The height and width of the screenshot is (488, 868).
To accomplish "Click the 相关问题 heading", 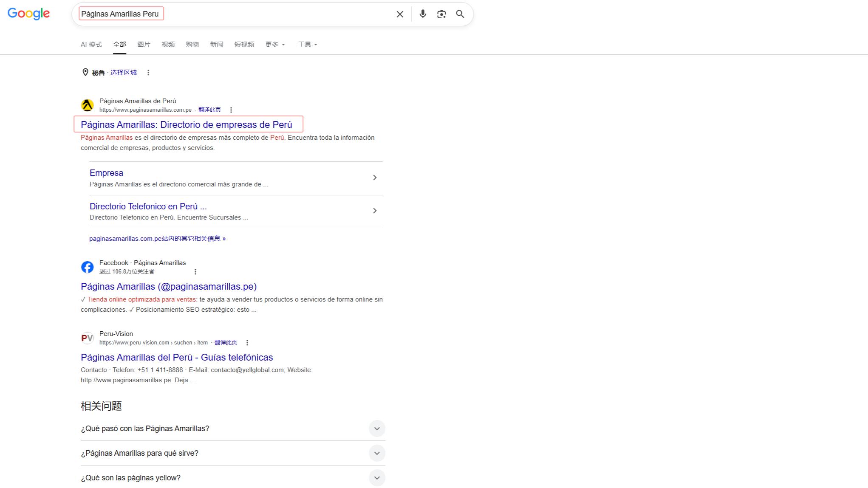I will [101, 406].
